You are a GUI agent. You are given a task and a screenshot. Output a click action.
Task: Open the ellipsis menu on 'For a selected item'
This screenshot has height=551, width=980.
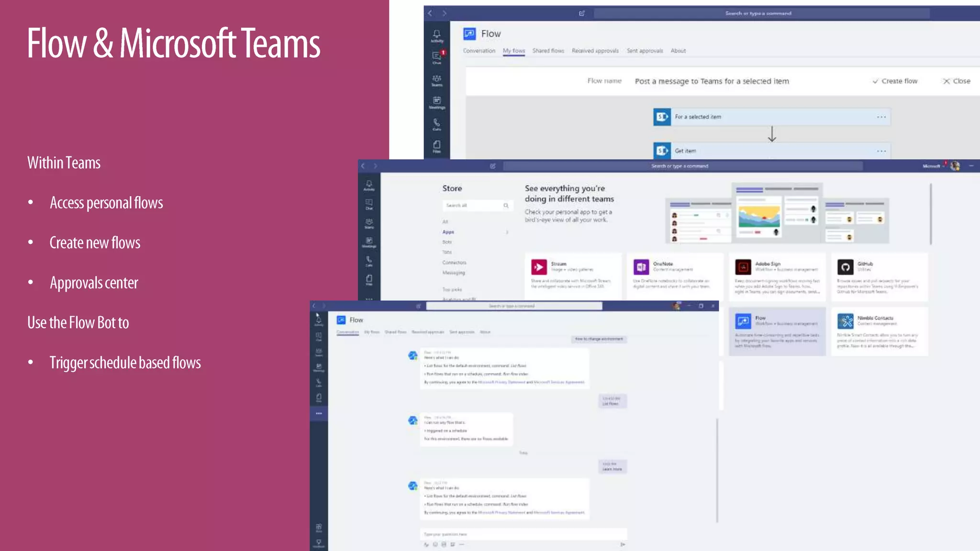pos(881,117)
